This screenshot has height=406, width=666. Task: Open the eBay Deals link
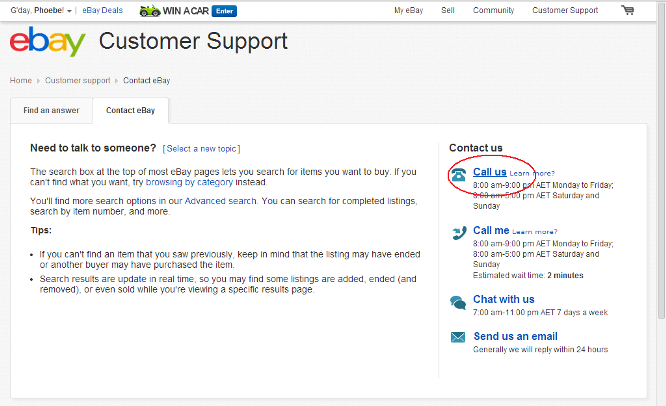(x=102, y=10)
